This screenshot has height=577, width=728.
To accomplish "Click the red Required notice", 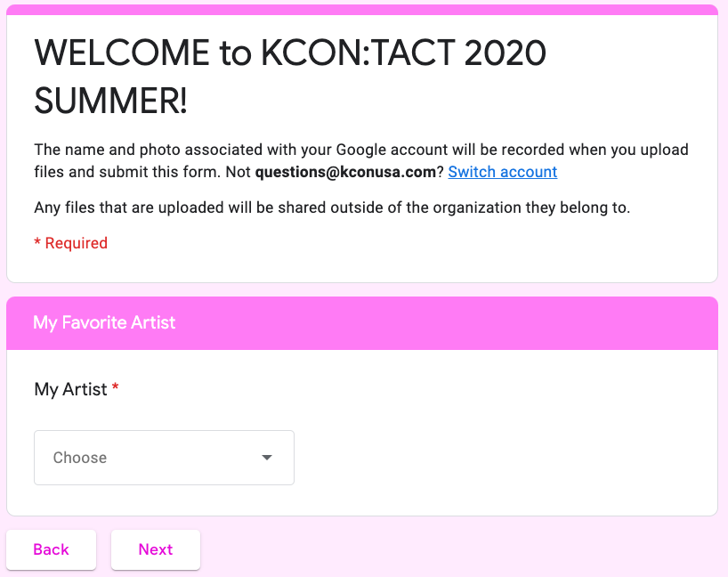I will click(70, 243).
